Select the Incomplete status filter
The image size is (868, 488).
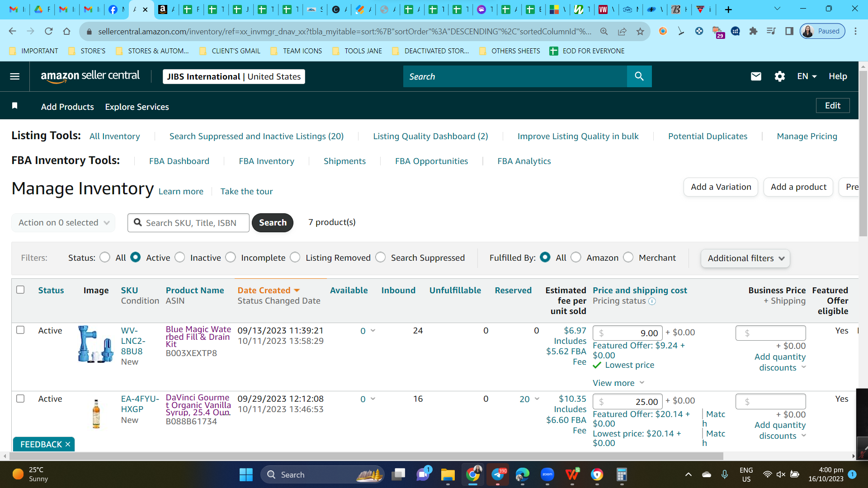pos(231,258)
